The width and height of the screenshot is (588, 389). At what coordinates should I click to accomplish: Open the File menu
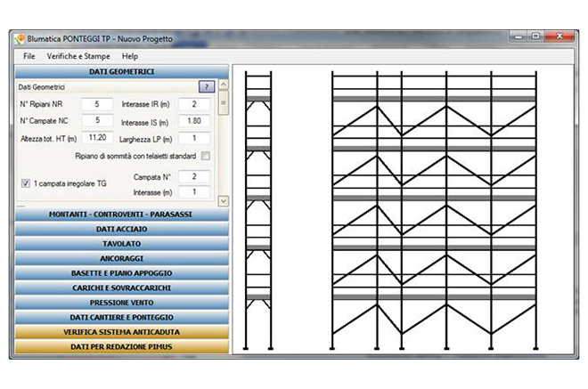pyautogui.click(x=29, y=56)
